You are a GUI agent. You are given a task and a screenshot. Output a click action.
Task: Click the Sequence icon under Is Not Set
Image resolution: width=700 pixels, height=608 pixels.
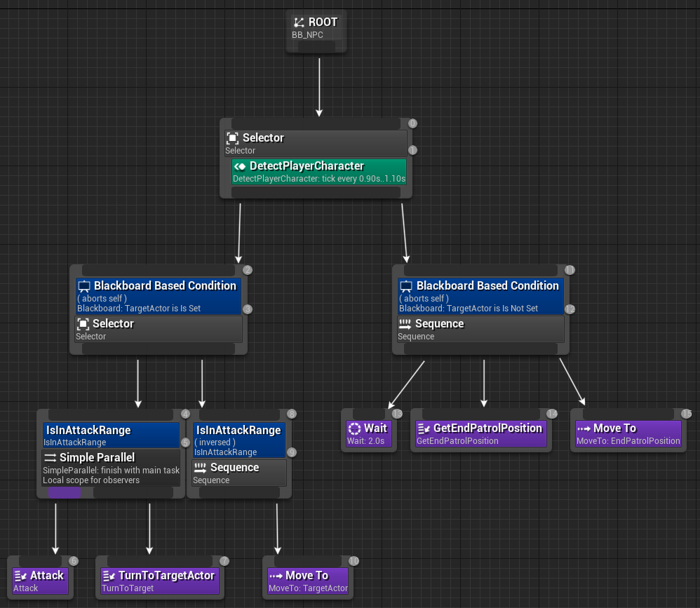(405, 324)
